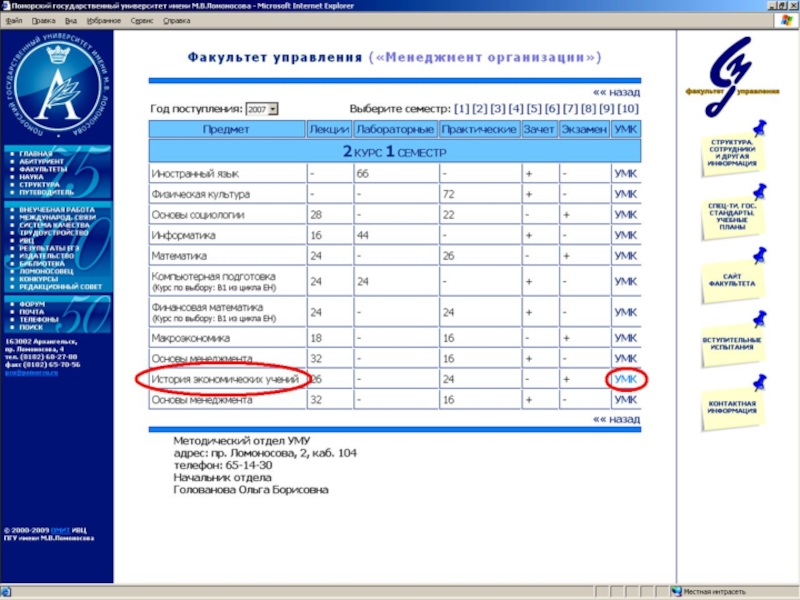Open the Справка menu
The width and height of the screenshot is (800, 600).
[x=177, y=21]
